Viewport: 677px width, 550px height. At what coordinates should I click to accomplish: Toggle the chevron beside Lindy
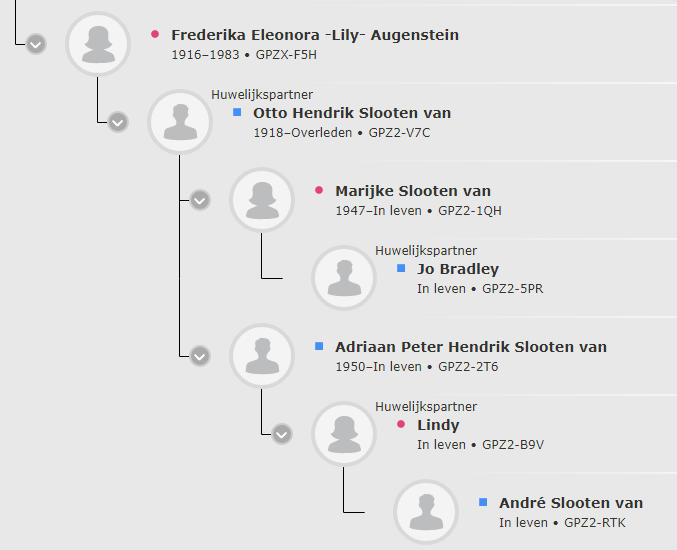pos(282,434)
